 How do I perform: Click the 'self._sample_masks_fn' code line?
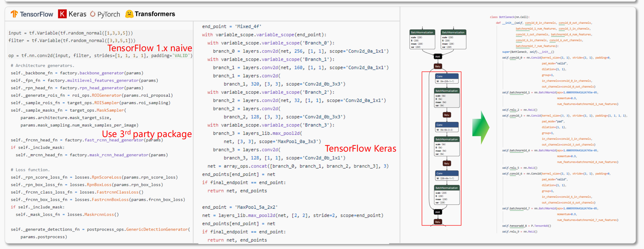(x=68, y=110)
